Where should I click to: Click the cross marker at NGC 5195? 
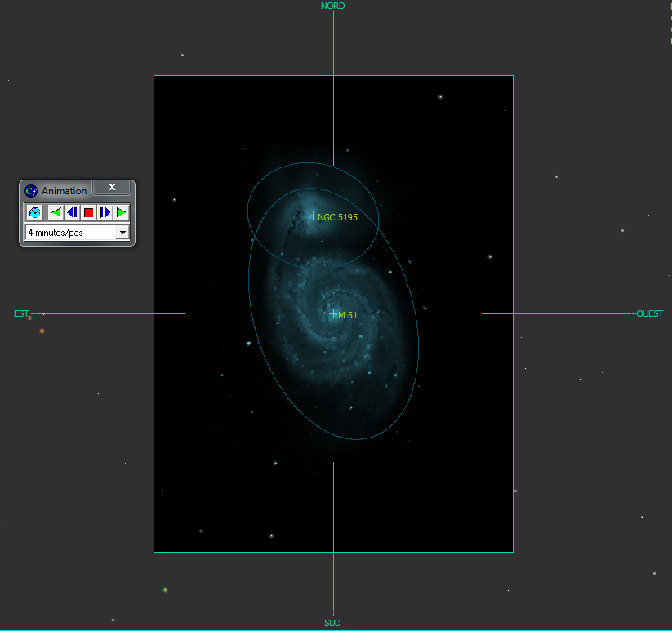click(x=313, y=216)
